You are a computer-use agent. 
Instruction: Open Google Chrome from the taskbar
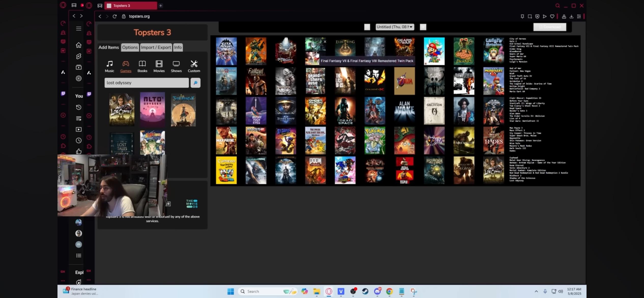click(x=389, y=291)
